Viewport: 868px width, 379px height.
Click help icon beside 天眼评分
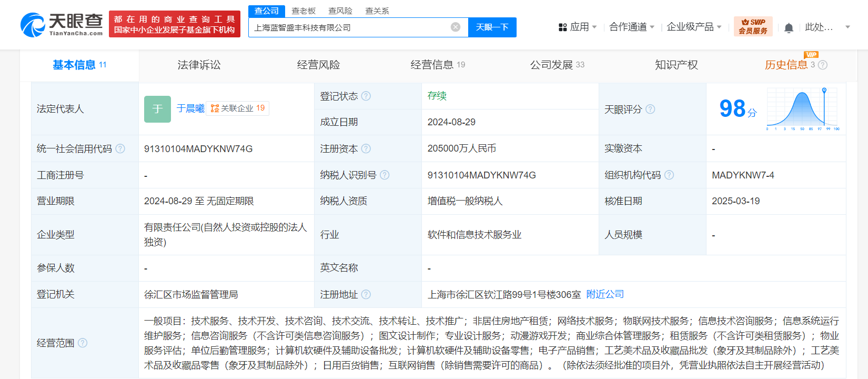click(x=650, y=109)
